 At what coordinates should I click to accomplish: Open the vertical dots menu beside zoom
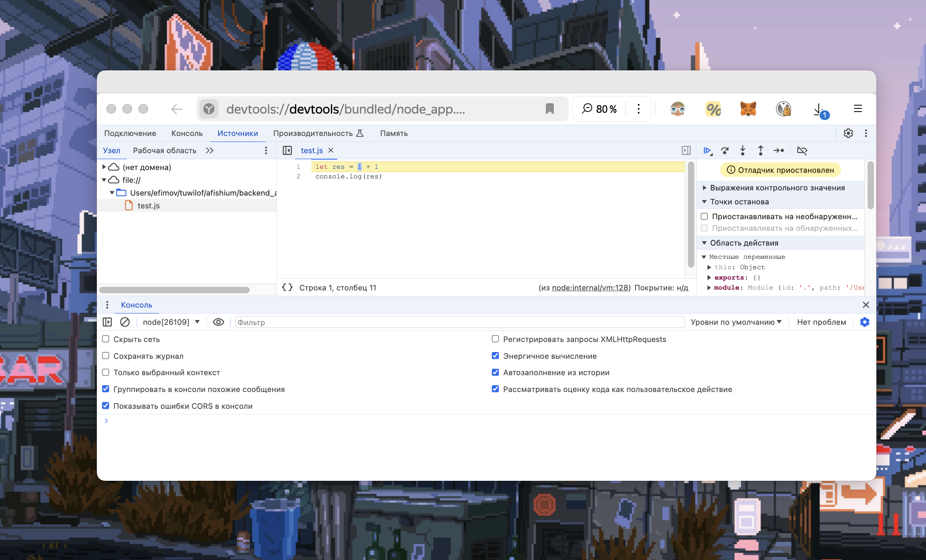[x=639, y=109]
